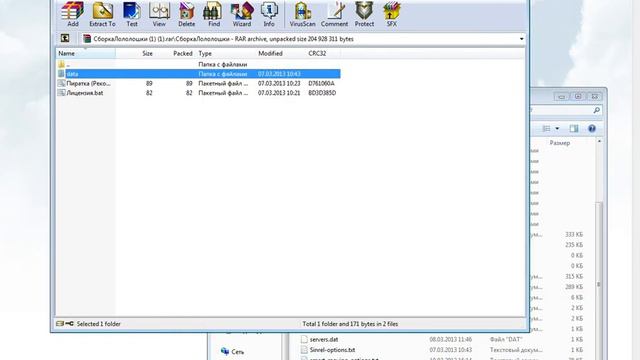
Task: Sort by CRC32 column header
Action: [x=317, y=53]
